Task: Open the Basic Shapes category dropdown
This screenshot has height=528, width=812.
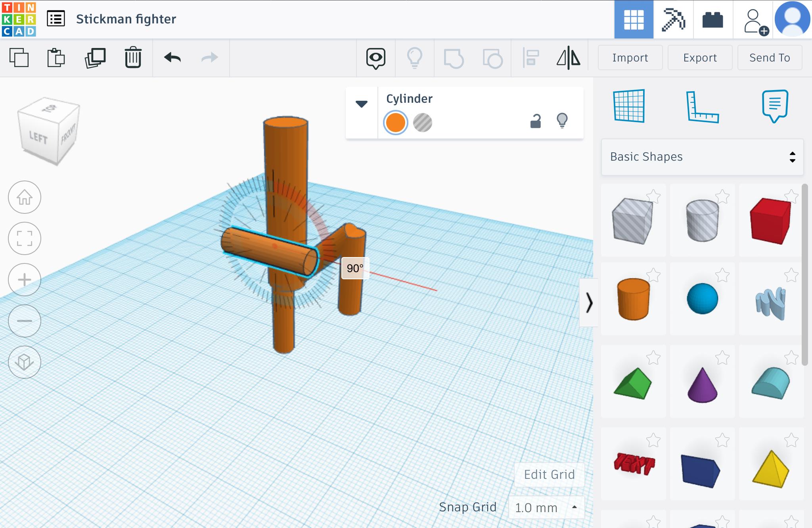Action: point(702,157)
